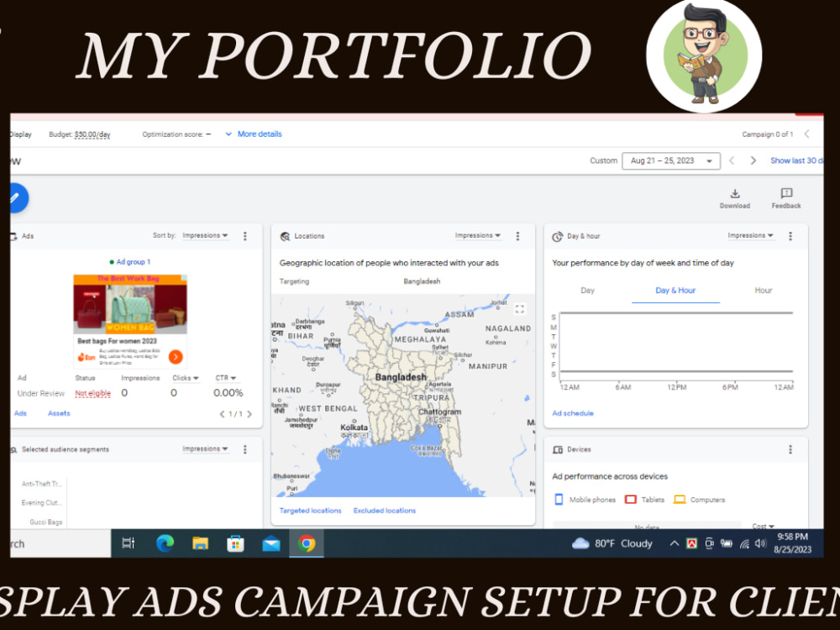
Task: Click Bangladesh label on the map
Action: tap(401, 377)
